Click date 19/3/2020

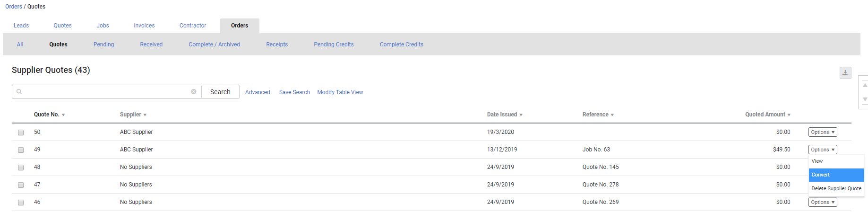(x=500, y=132)
